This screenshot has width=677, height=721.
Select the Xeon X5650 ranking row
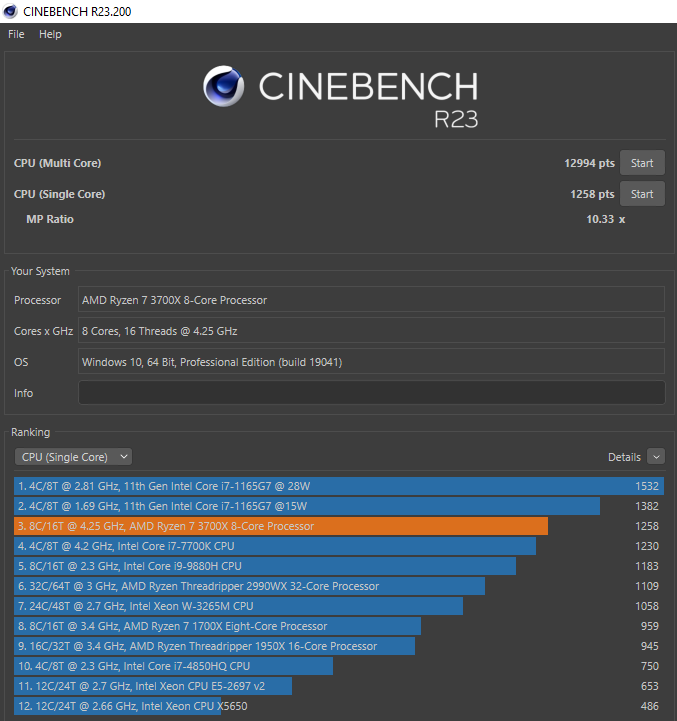[339, 706]
